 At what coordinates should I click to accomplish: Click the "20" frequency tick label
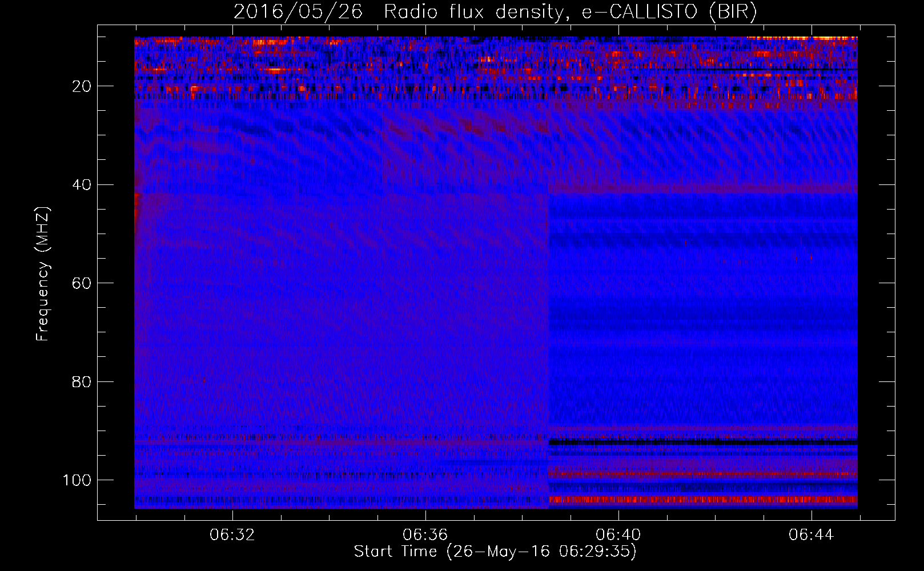pos(82,86)
